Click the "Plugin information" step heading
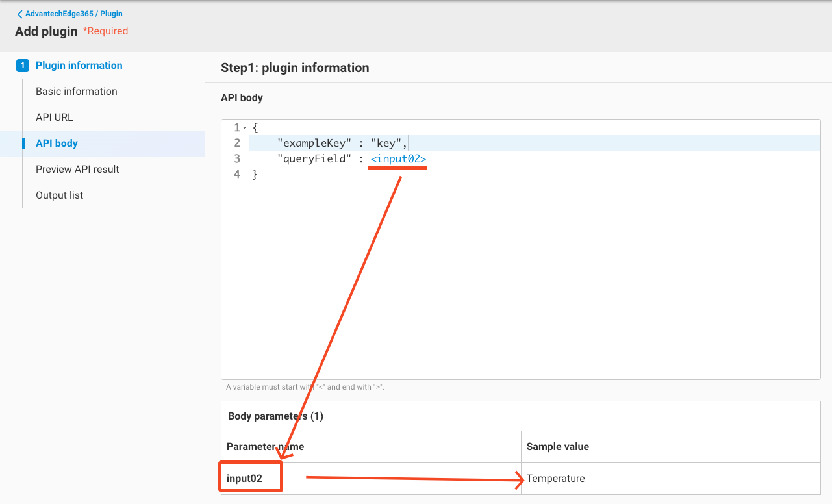Image resolution: width=832 pixels, height=504 pixels. [x=79, y=65]
